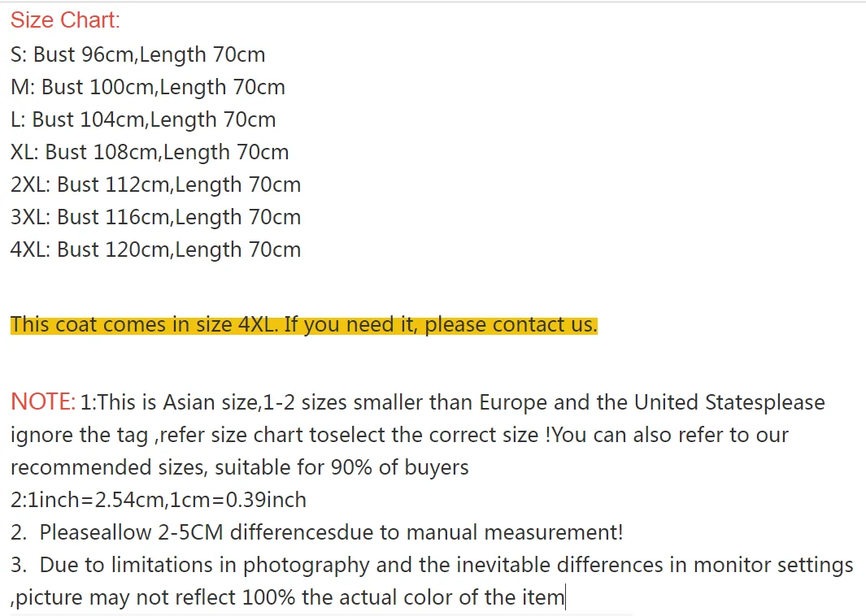
Task: Click the 'Pleaseallow 2-5CM differencesdue' line
Action: (x=317, y=532)
